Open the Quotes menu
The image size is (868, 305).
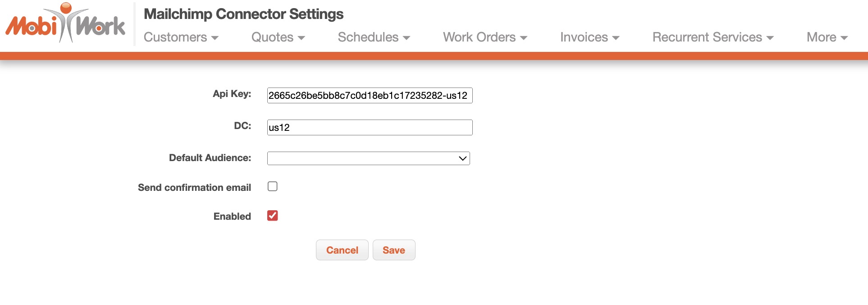pos(272,37)
